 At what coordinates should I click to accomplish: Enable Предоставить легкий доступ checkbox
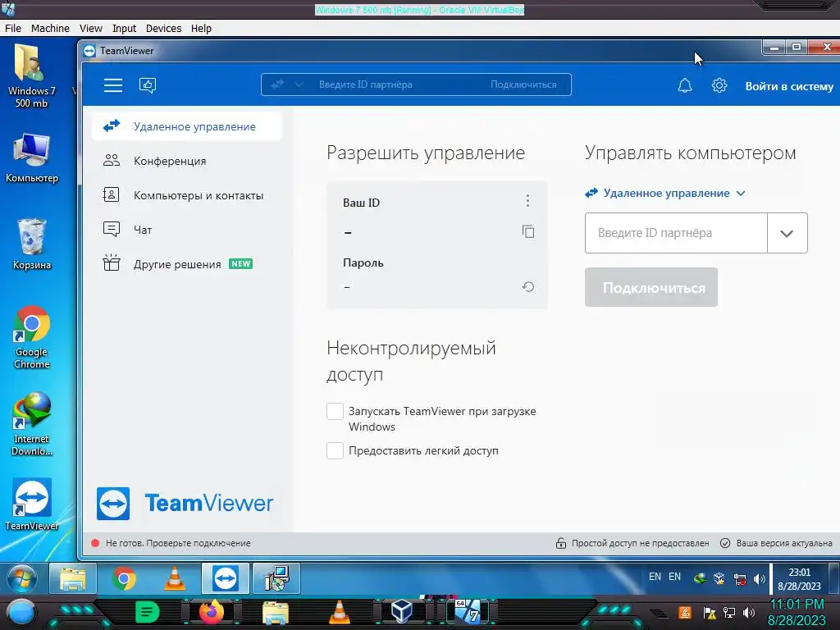click(335, 450)
